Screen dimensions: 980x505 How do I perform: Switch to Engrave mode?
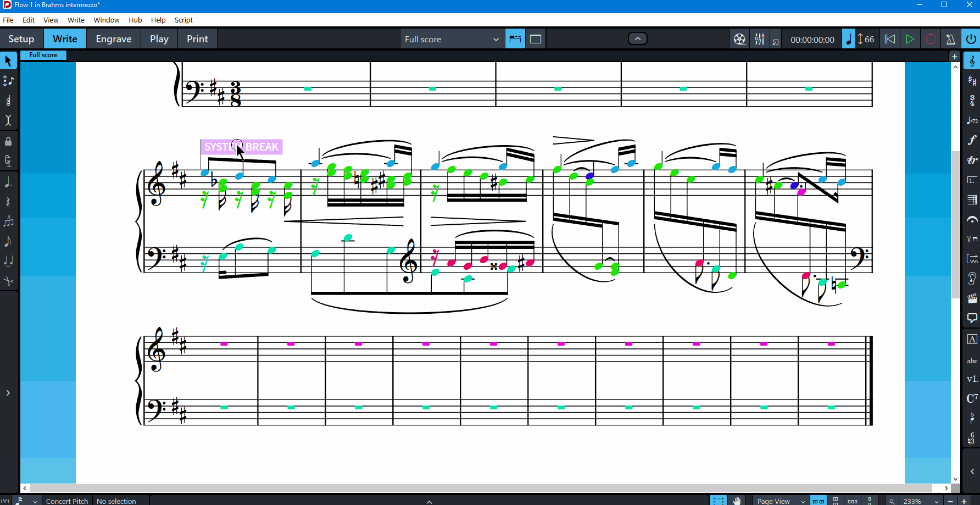[x=114, y=39]
